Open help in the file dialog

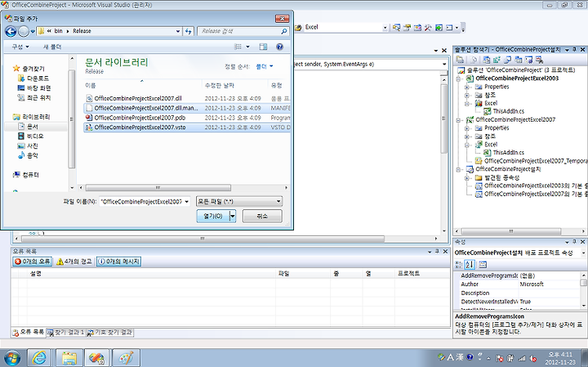[279, 47]
